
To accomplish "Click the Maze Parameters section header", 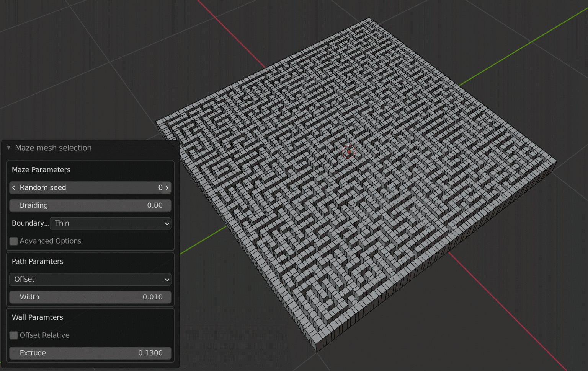I will [x=41, y=170].
